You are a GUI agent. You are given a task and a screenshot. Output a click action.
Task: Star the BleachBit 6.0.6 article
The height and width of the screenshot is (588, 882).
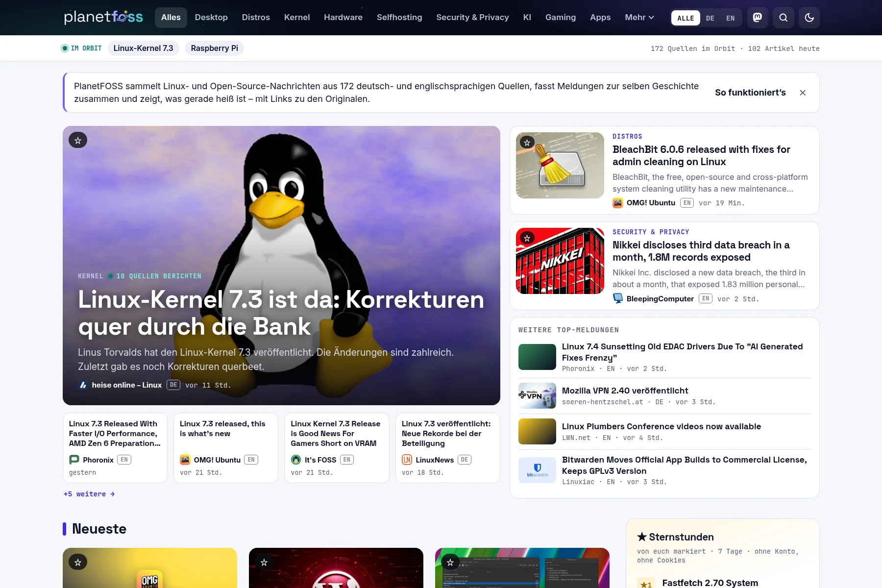(527, 143)
